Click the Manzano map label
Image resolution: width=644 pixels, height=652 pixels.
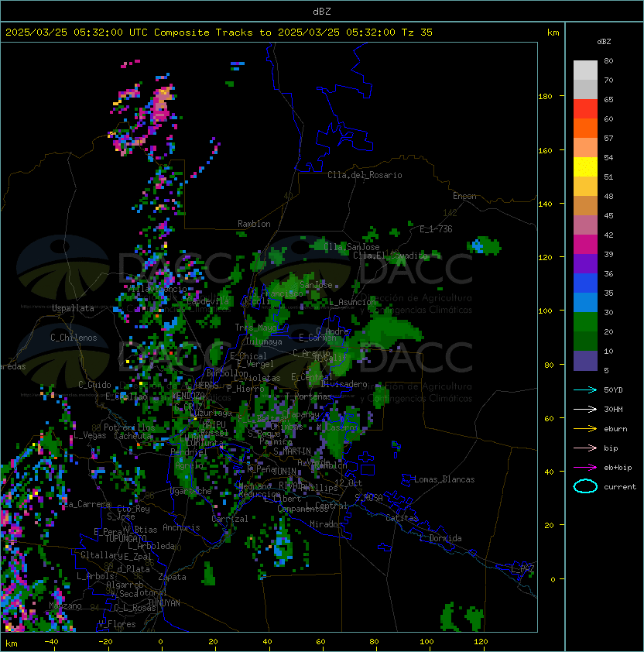pos(65,606)
